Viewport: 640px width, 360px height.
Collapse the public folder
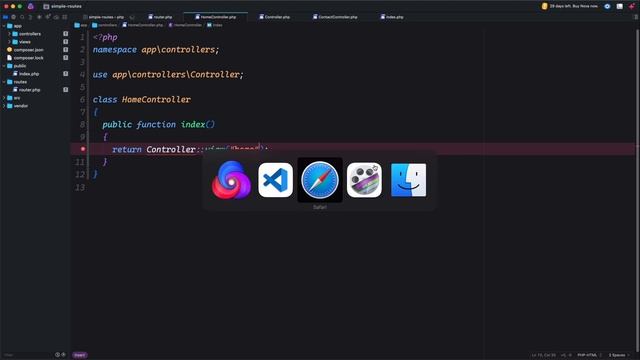point(4,66)
